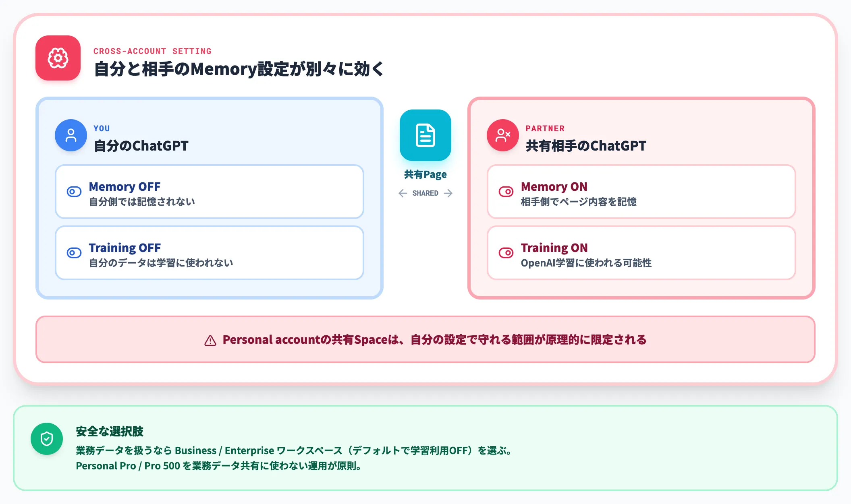
Task: Click the right arrow beside SHARED
Action: tap(448, 193)
